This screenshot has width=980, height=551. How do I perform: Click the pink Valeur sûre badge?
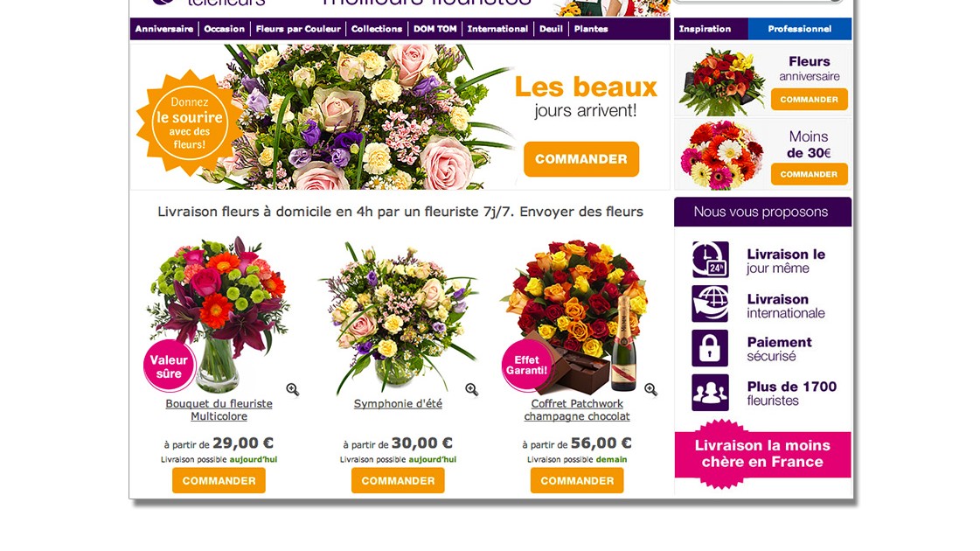coord(169,366)
